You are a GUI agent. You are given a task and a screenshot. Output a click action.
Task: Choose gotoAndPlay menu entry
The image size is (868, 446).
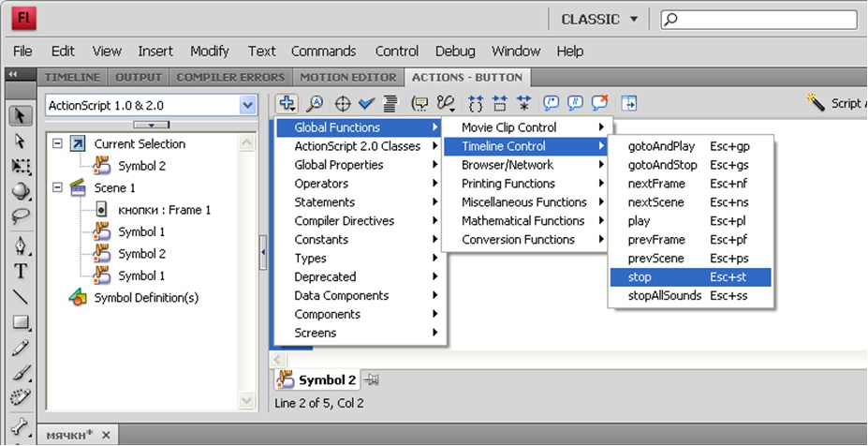[690, 146]
